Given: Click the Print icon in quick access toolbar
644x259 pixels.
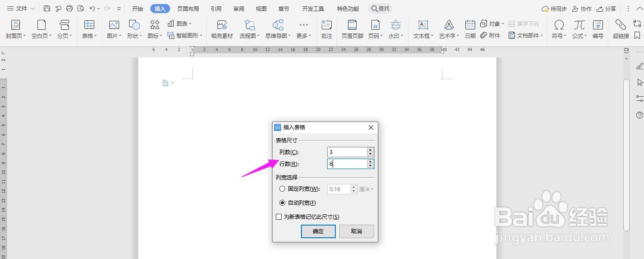Looking at the screenshot, I should (x=69, y=9).
